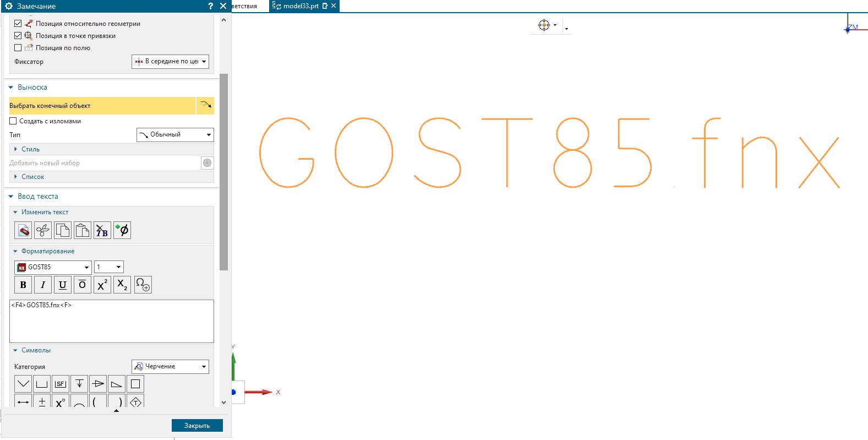Check 'Создать с изломами' option
The image size is (868, 440).
(x=13, y=121)
